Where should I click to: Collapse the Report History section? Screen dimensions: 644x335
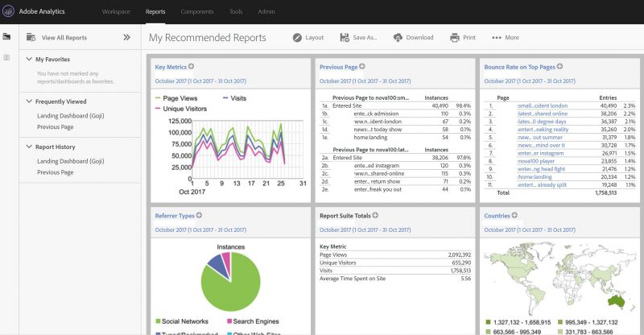(29, 147)
